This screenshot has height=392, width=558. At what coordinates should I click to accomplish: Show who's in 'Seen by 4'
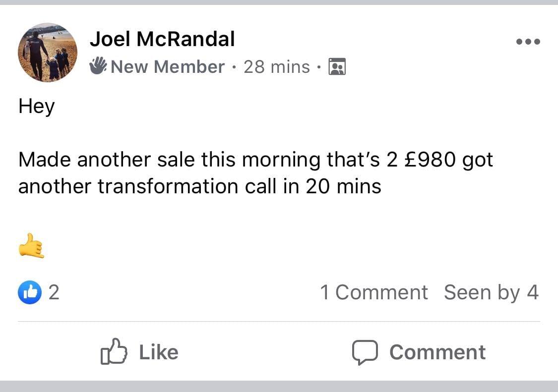pyautogui.click(x=491, y=292)
